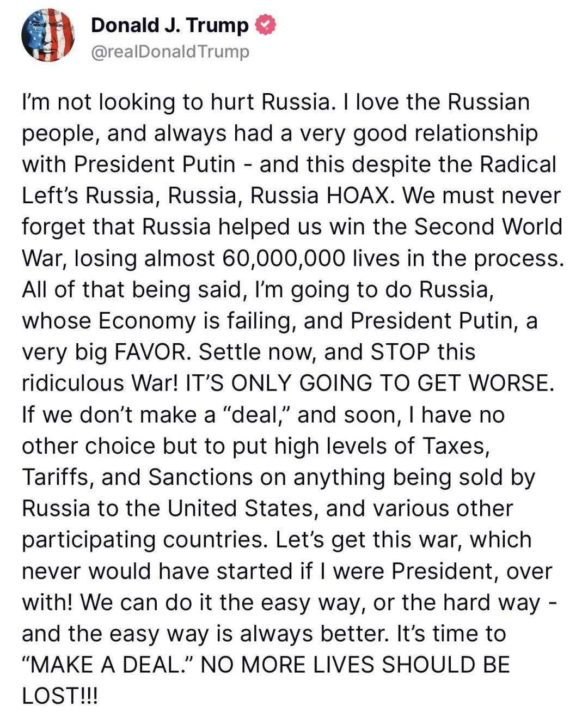Click the capitalized word "FAVOR"
Viewport: 588px width, 718px height.
pyautogui.click(x=150, y=352)
